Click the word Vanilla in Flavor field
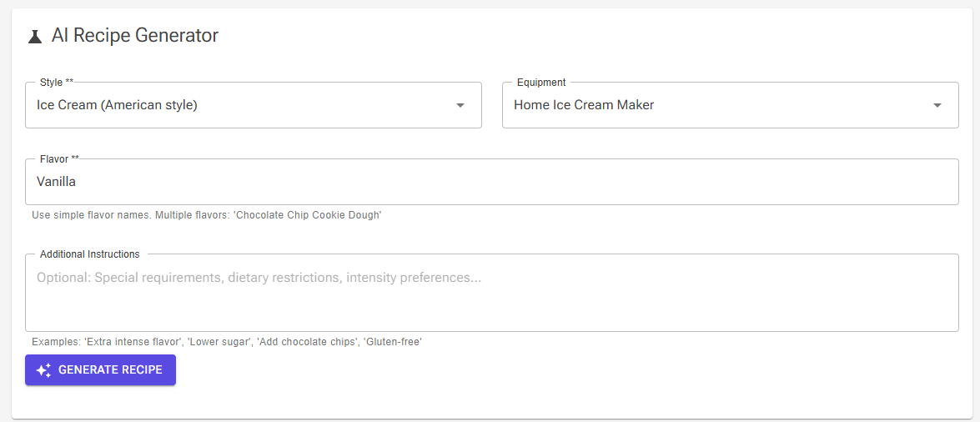 pos(56,182)
